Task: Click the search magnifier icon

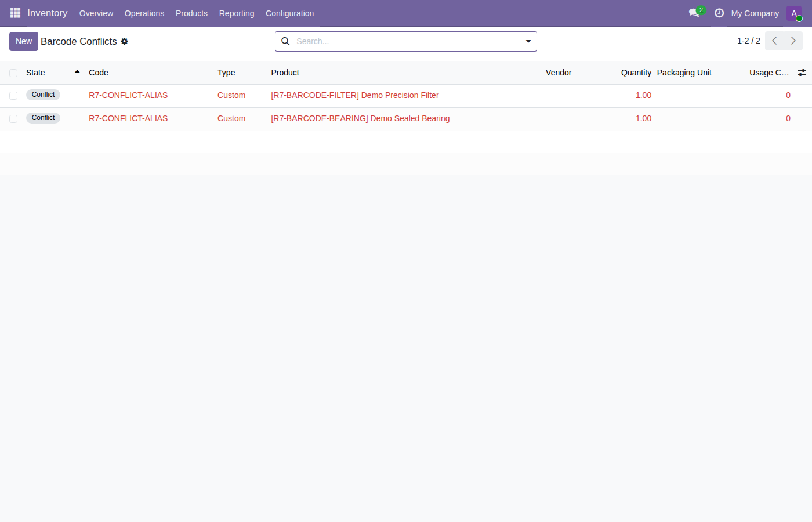Action: [285, 41]
